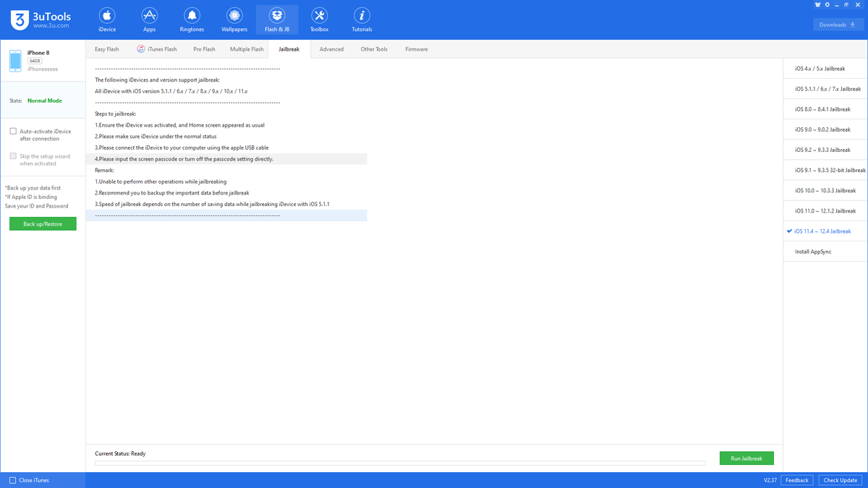Select iOS 8.0 ~ 8.4.1 Jailbreak
This screenshot has width=868, height=488.
pyautogui.click(x=826, y=109)
